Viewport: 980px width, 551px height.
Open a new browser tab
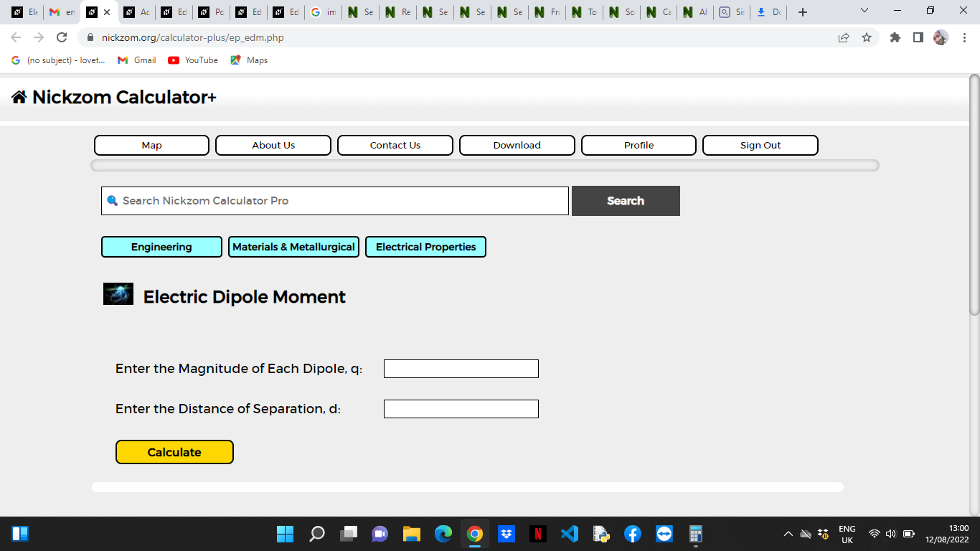click(803, 12)
